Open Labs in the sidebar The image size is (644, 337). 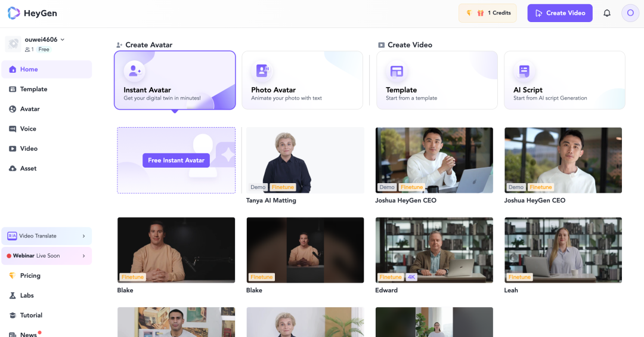(47, 295)
